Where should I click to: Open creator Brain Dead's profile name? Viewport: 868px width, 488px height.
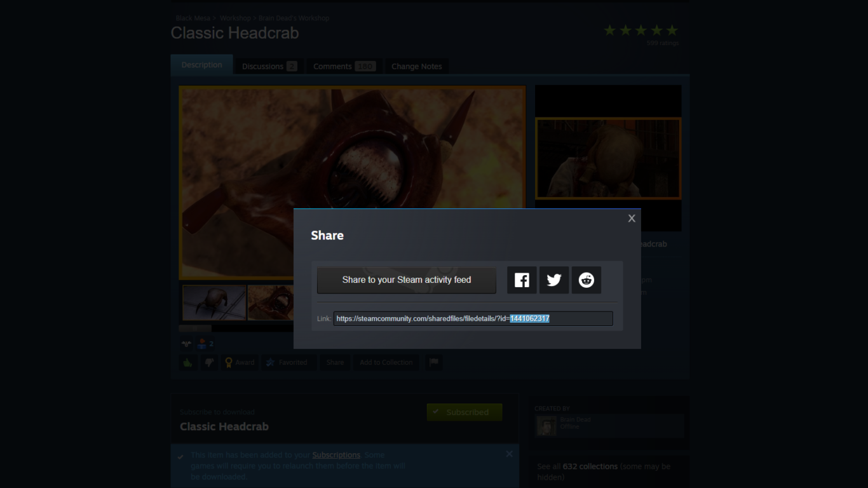(575, 419)
